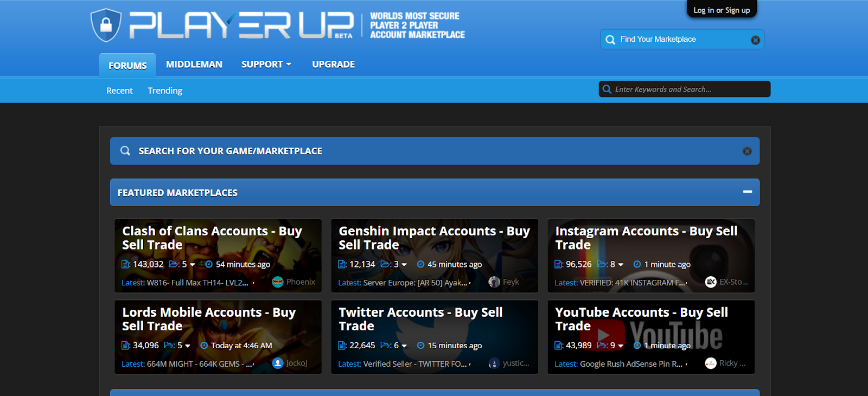Expand Clash of Clans sub-forums dropdown

193,265
